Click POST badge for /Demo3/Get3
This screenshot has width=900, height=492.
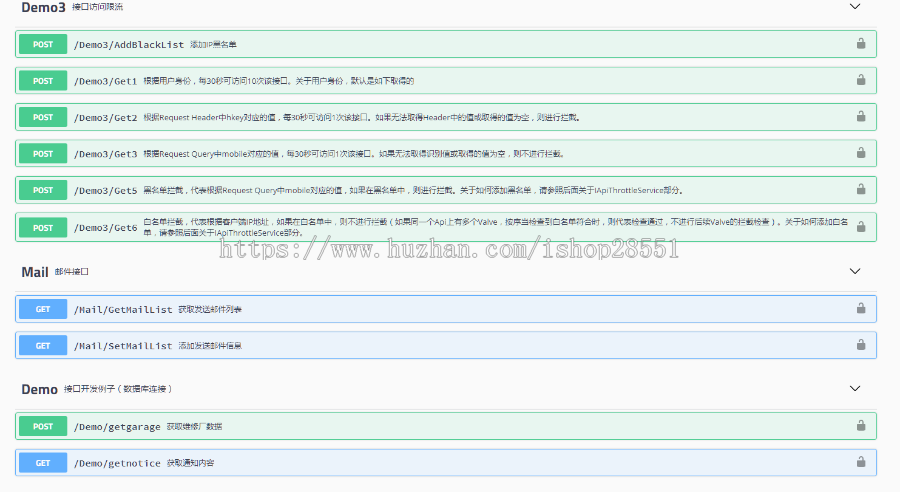[43, 154]
